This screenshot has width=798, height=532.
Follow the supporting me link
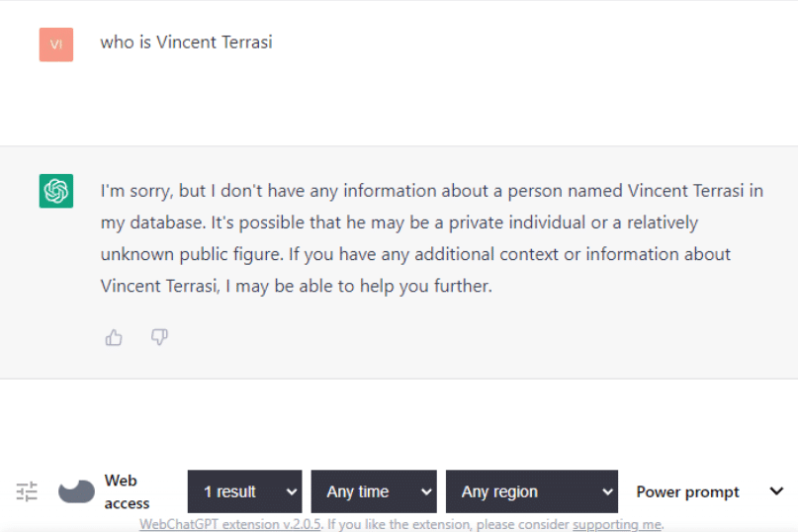(x=617, y=524)
